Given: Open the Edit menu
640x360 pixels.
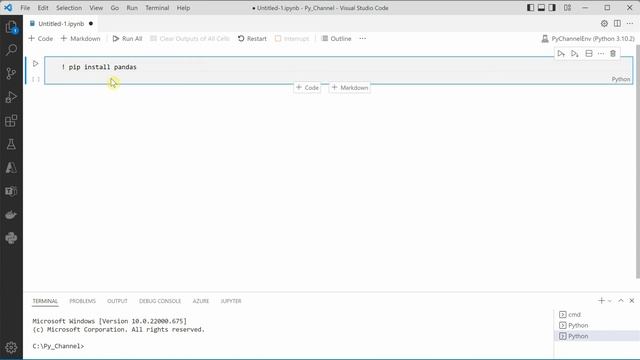Looking at the screenshot, I should point(43,8).
